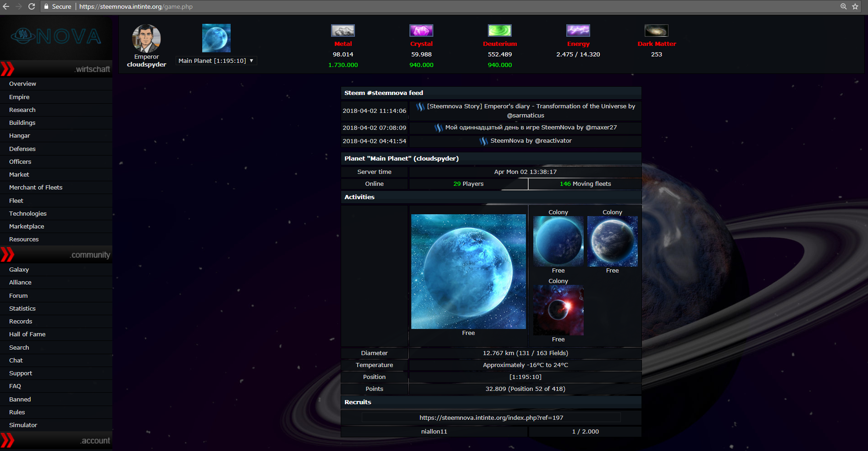Select first blue Colony planet thumbnail

tap(558, 241)
